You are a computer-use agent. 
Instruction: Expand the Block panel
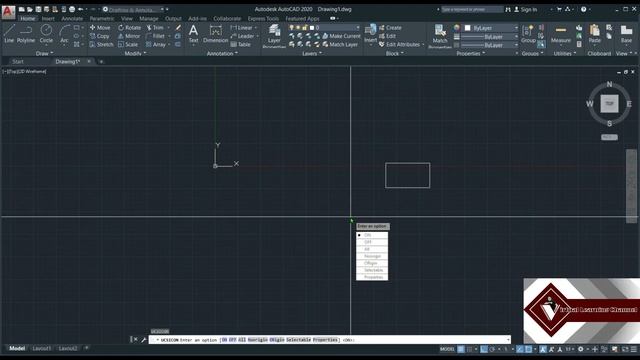394,53
